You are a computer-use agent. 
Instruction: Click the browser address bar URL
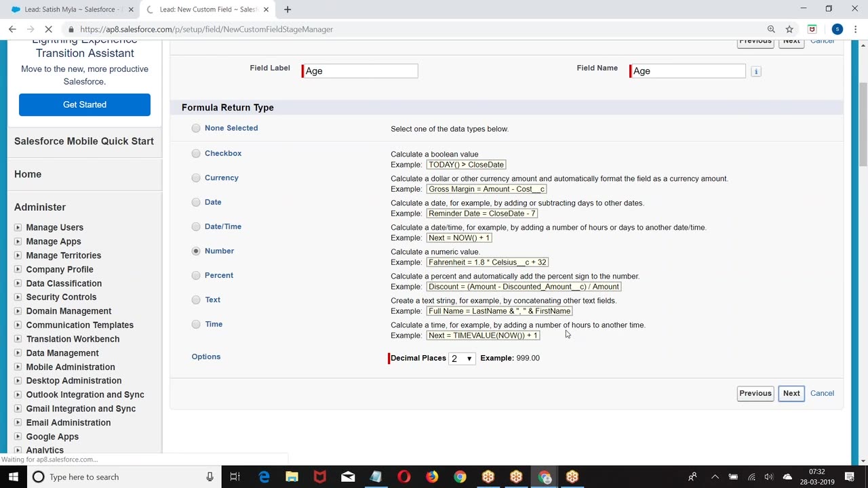point(206,29)
